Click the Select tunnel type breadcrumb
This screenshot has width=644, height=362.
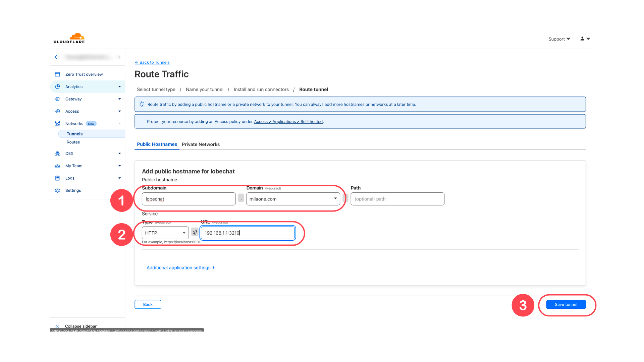(x=156, y=89)
